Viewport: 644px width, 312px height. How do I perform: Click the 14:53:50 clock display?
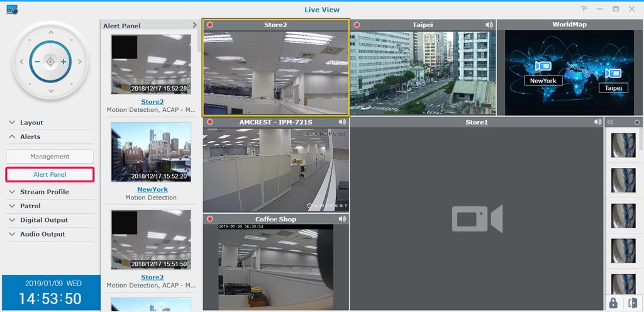(x=50, y=298)
